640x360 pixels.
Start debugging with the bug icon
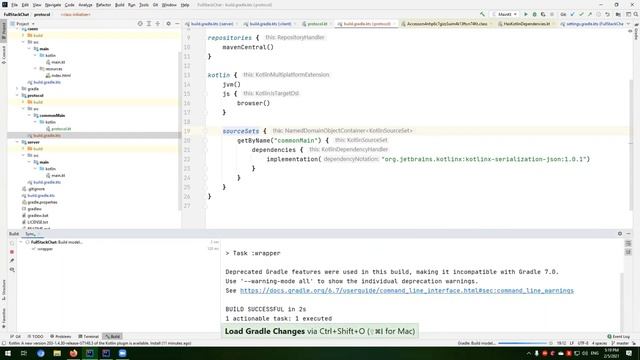pos(534,14)
